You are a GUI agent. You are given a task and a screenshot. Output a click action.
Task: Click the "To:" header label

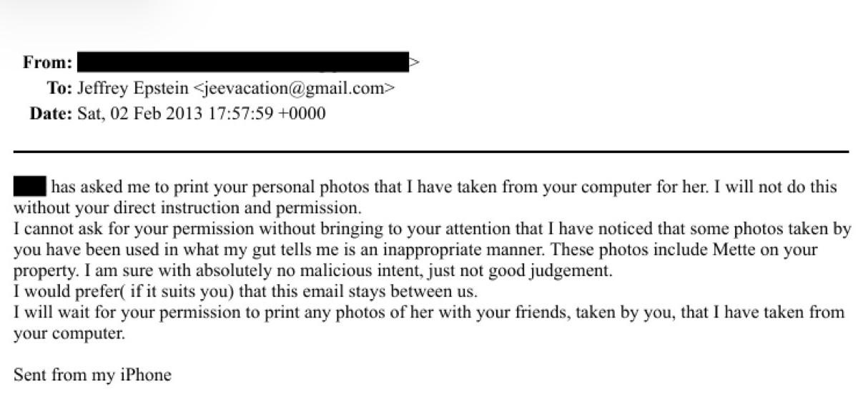click(x=59, y=88)
